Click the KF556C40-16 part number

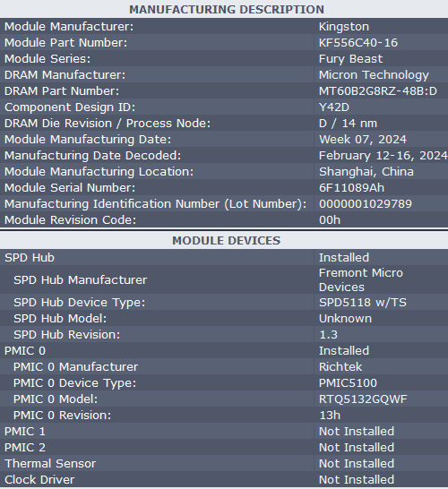358,43
